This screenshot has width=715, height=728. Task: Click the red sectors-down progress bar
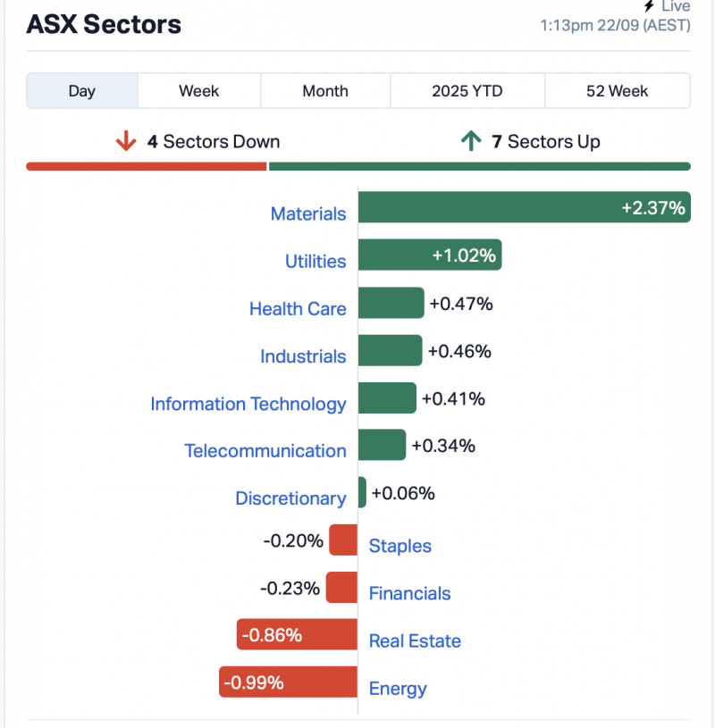(x=147, y=166)
